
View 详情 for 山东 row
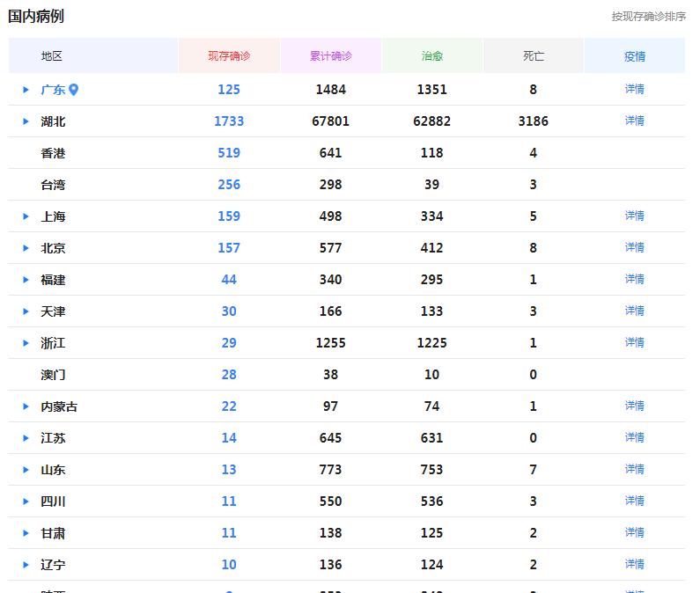click(634, 469)
